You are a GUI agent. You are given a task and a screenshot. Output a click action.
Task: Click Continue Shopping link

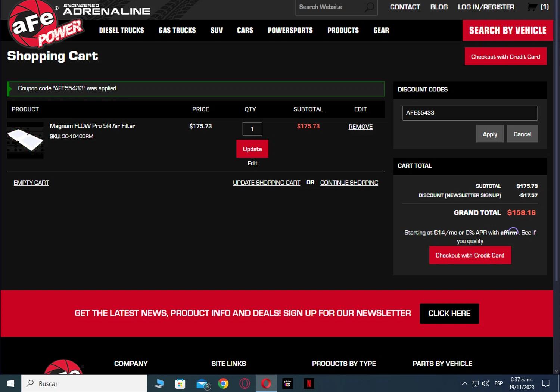tap(349, 183)
